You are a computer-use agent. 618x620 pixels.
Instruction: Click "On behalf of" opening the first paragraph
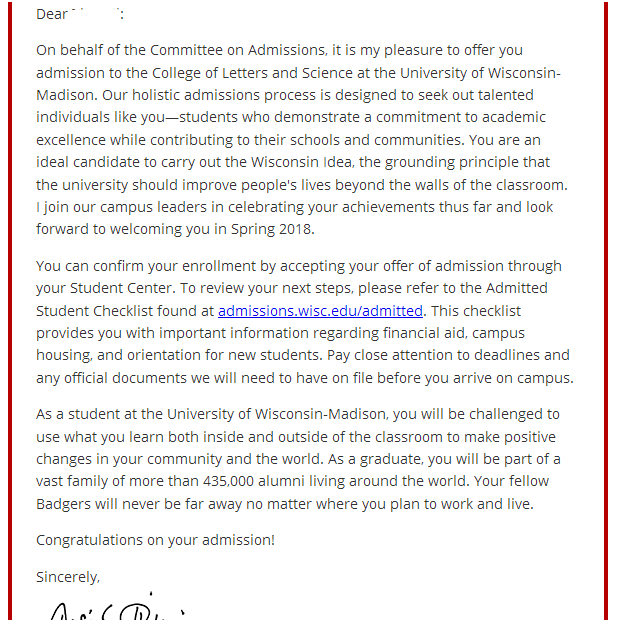pos(76,50)
